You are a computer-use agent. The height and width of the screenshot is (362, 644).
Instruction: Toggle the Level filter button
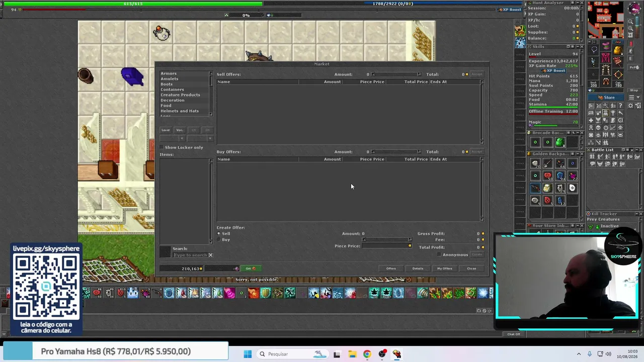tap(166, 130)
